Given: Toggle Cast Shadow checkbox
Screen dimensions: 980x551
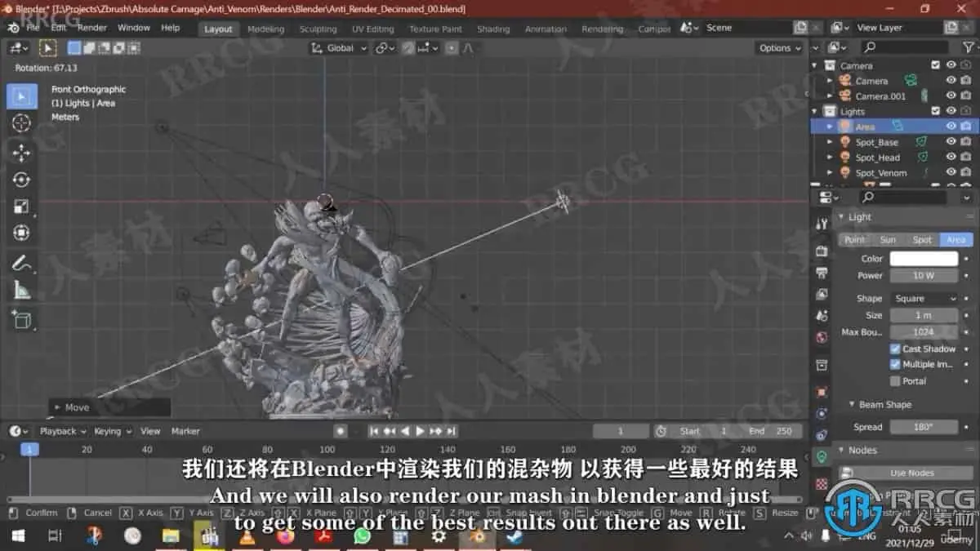Looking at the screenshot, I should point(895,349).
